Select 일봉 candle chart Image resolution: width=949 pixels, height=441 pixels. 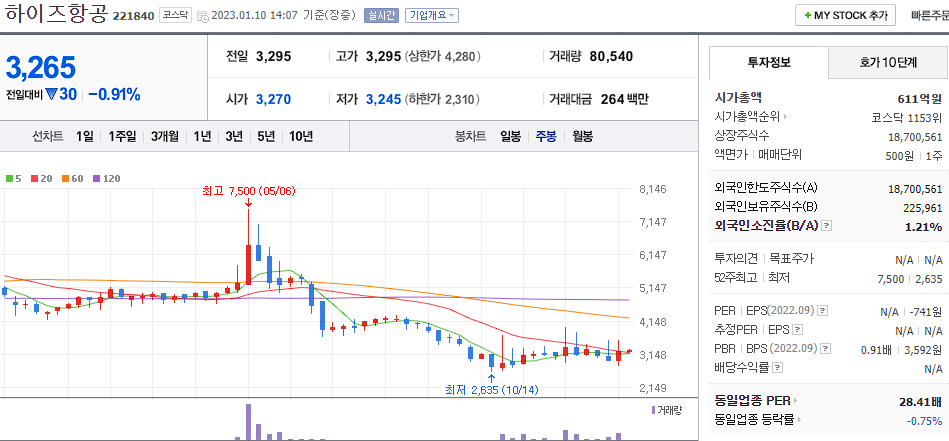coord(510,136)
